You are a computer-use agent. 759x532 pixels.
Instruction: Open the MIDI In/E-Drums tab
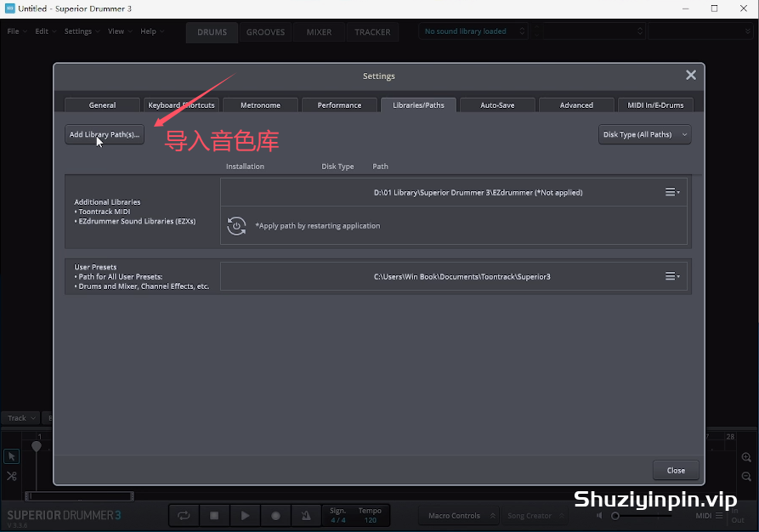[655, 105]
